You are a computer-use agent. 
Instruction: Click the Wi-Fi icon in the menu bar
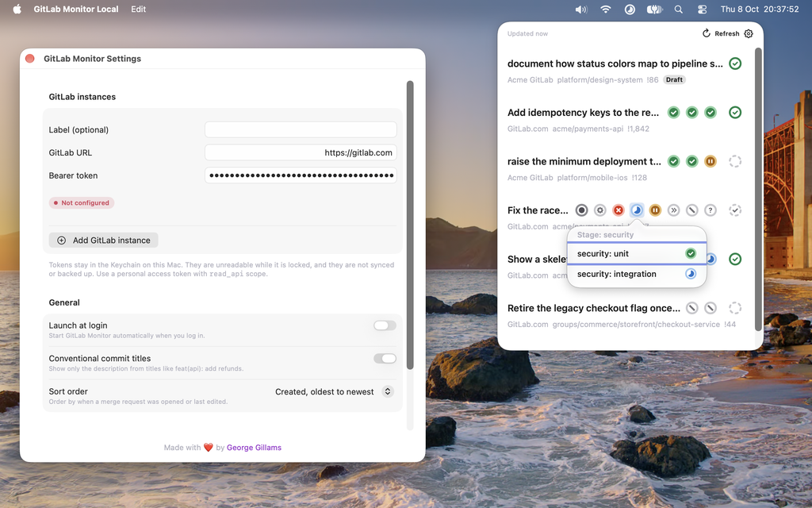(x=605, y=10)
